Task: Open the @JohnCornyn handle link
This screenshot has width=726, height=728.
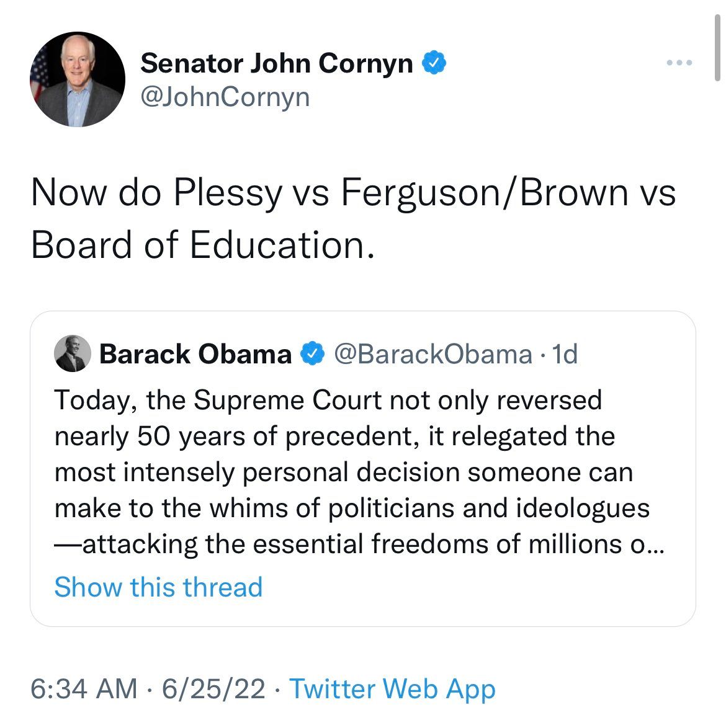Action: pos(225,97)
